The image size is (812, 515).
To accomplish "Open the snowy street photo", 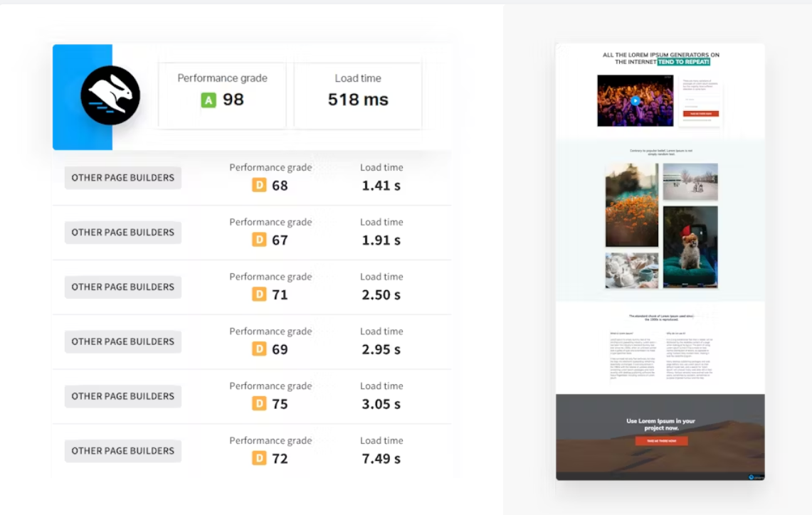I will (x=690, y=182).
